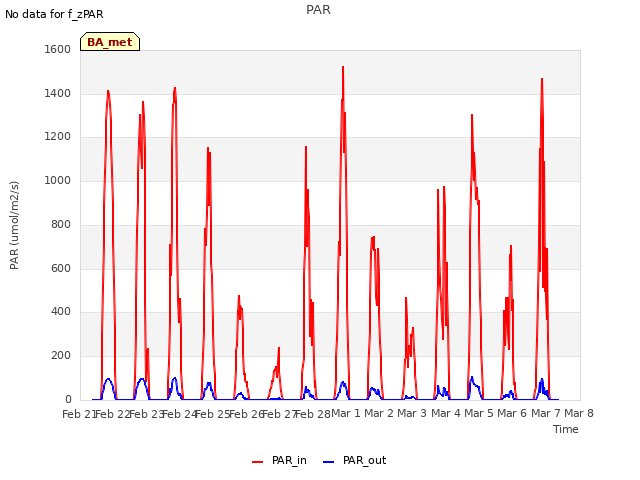Click the 800 y-axis tick label
This screenshot has width=640, height=480.
click(61, 224)
